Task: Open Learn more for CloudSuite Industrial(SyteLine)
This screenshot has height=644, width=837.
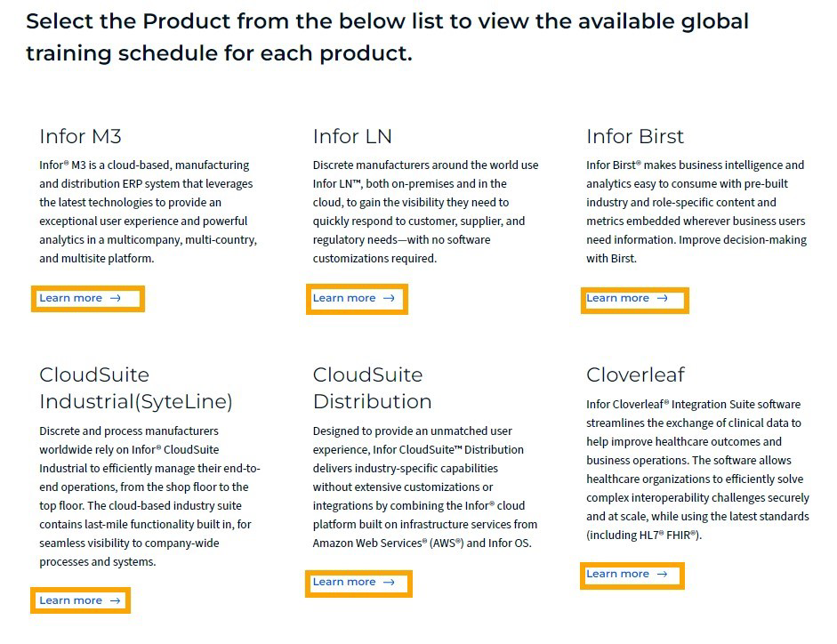Action: coord(71,601)
